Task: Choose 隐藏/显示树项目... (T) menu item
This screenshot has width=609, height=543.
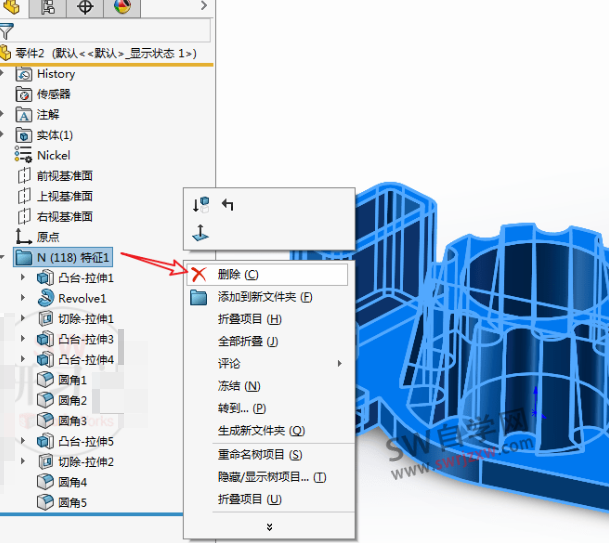Action: 270,477
